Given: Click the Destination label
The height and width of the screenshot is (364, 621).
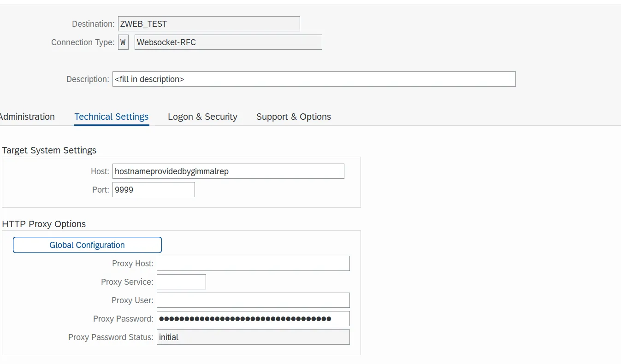Looking at the screenshot, I should click(93, 24).
